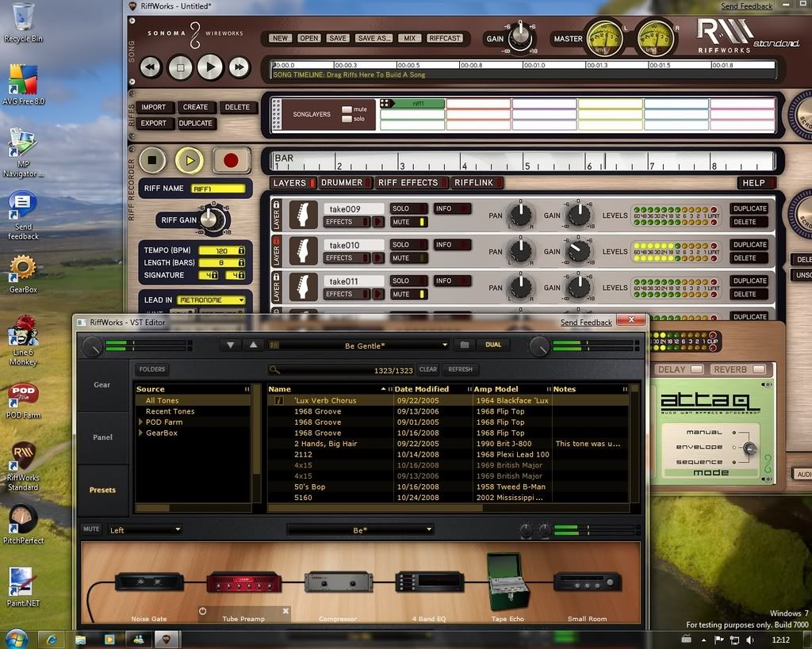Adjust the master Gain knob

[x=519, y=35]
